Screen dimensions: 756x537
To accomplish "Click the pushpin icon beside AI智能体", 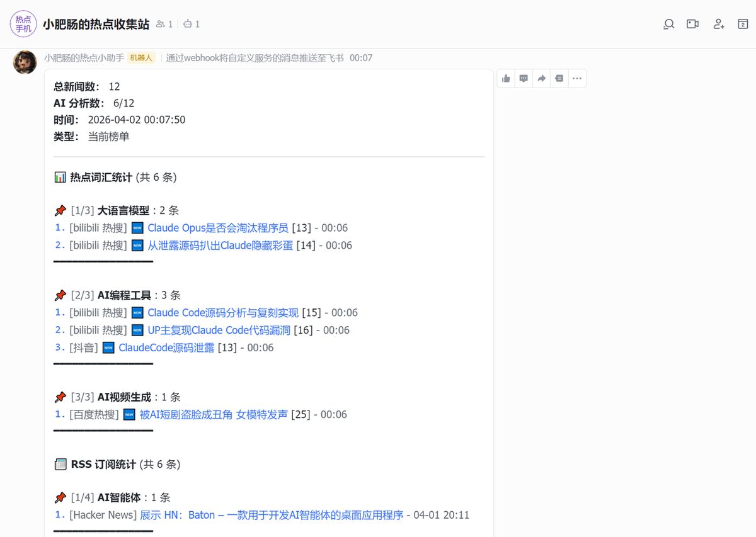I will 60,498.
